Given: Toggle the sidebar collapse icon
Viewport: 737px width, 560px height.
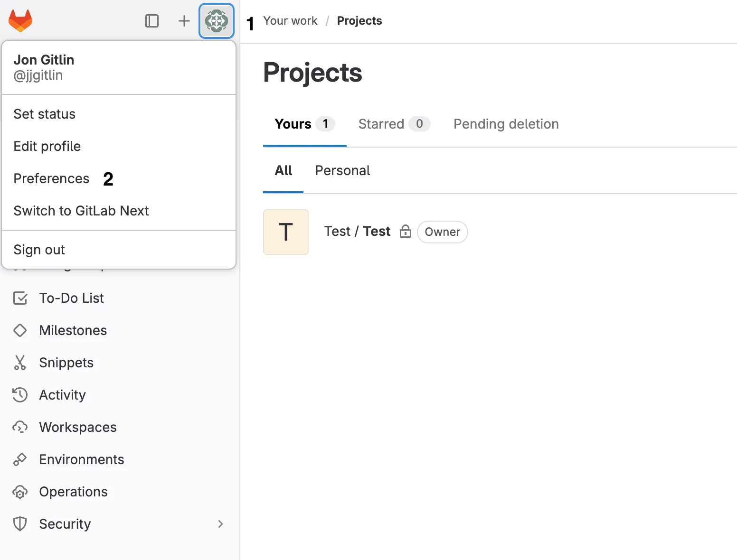Looking at the screenshot, I should (x=152, y=21).
